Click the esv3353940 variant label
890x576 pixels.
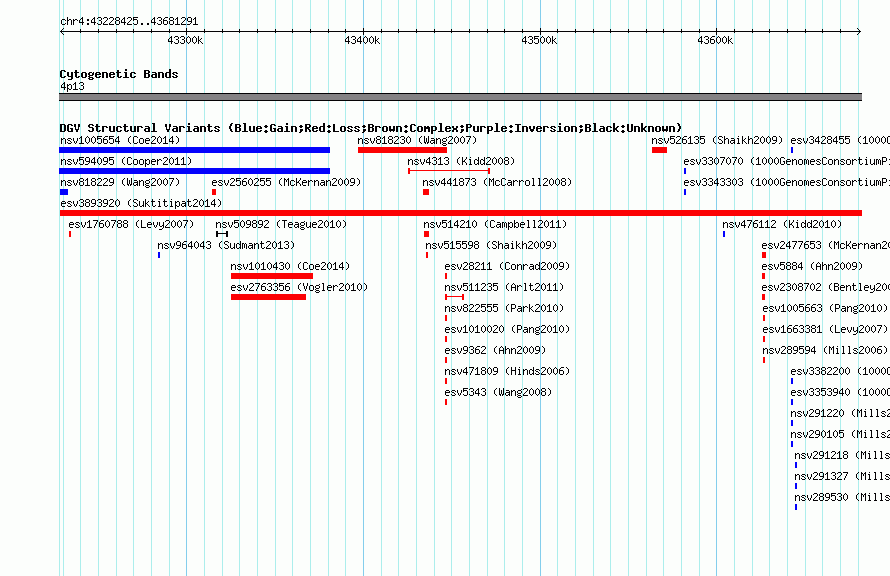pos(840,392)
